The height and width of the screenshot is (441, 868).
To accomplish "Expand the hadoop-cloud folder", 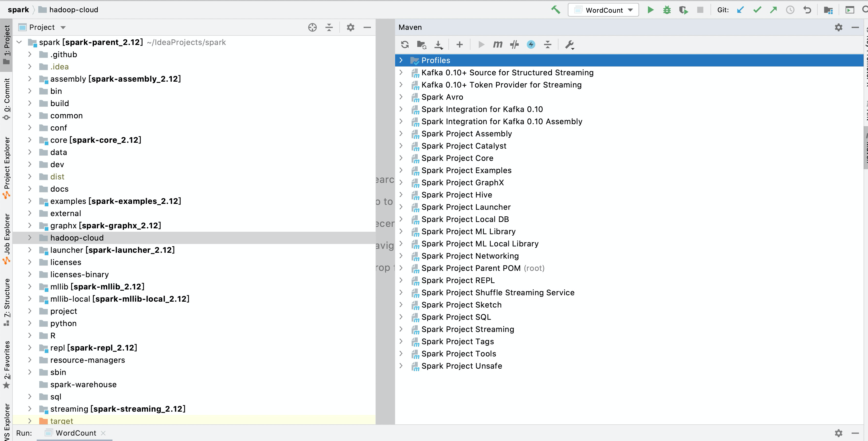I will coord(30,238).
